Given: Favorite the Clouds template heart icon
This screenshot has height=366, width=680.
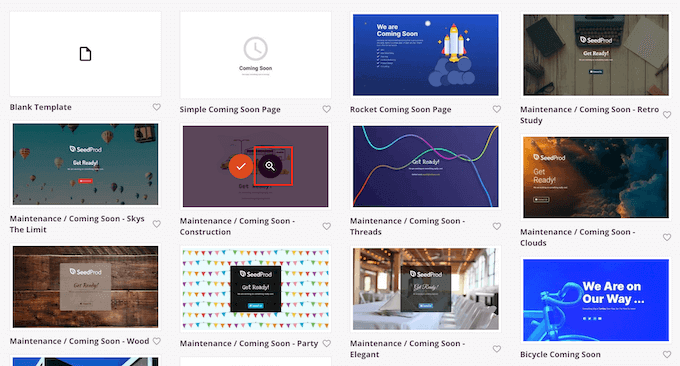Looking at the screenshot, I should [667, 237].
